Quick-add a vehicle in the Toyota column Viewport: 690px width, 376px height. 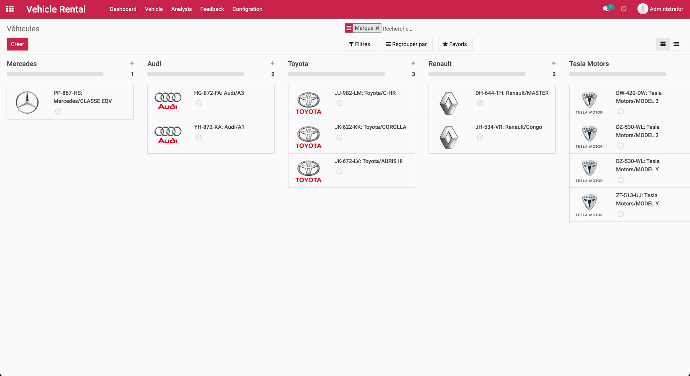(x=413, y=63)
